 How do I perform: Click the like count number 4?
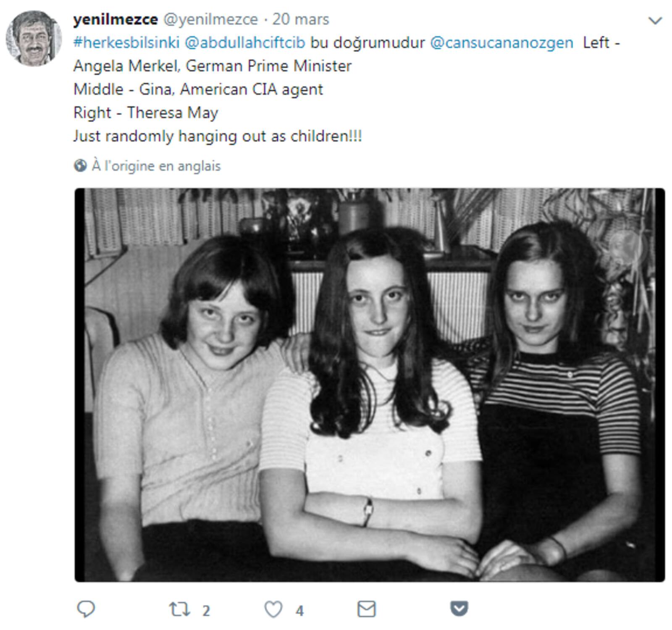click(x=299, y=610)
